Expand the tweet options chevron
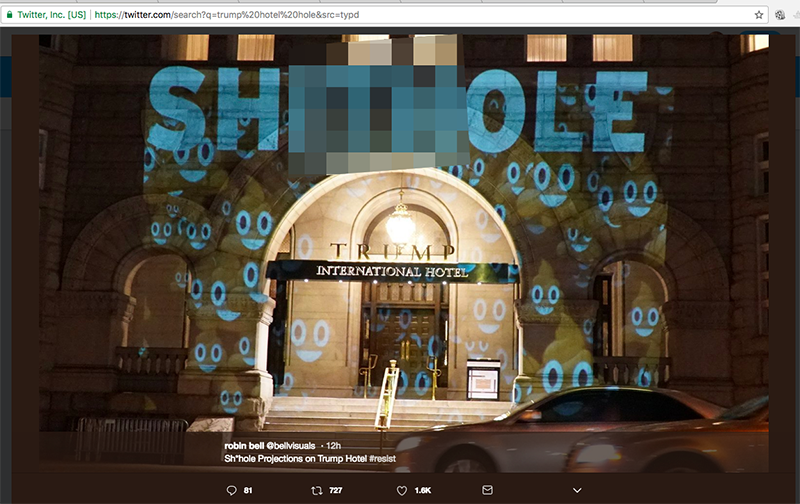Viewport: 800px width, 504px height. pyautogui.click(x=577, y=490)
